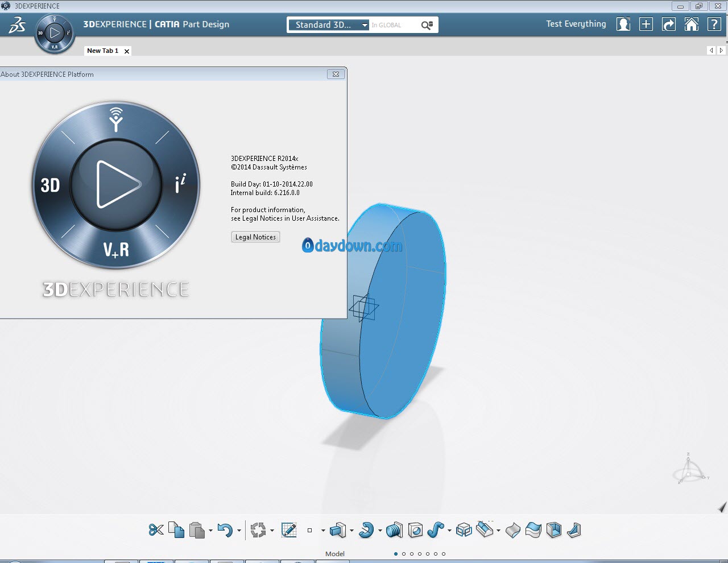Click the Internal build: 6.216.0.0 text
Viewport: 728px width, 563px height.
265,193
